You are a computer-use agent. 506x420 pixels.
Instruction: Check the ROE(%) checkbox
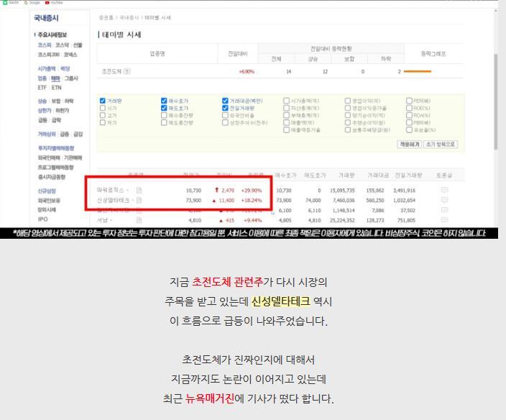(x=409, y=108)
